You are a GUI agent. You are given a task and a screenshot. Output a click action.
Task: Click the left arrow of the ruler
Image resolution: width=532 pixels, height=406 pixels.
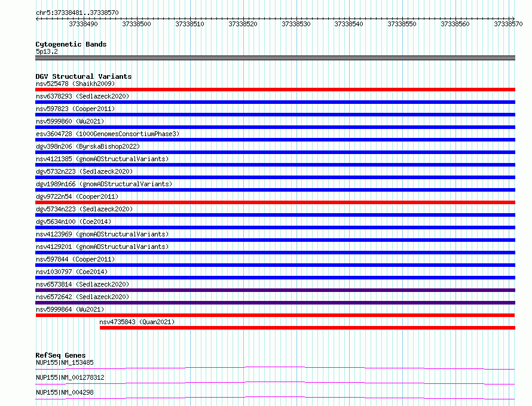(x=37, y=19)
